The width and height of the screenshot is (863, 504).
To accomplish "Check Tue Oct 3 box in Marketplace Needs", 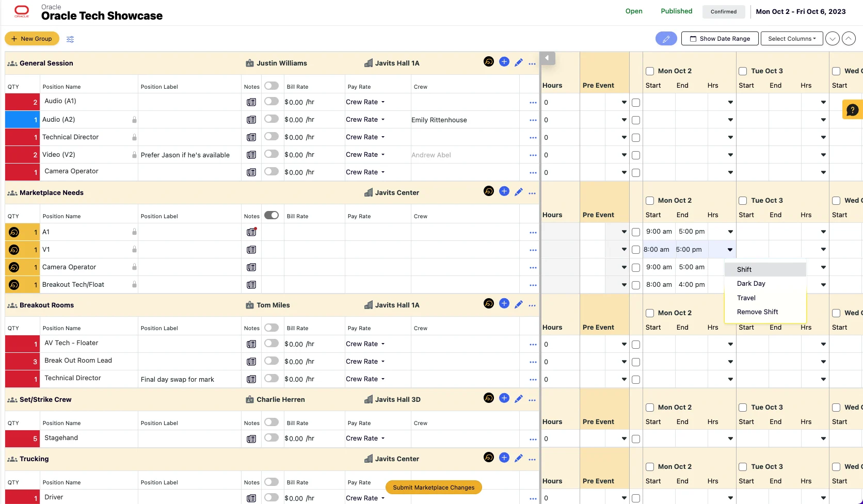I will point(743,201).
